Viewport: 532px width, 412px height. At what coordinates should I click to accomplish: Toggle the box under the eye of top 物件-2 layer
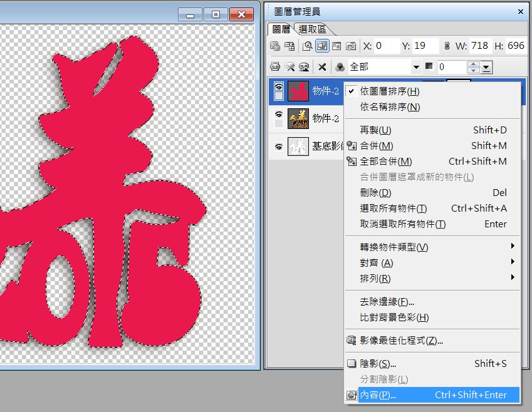coord(279,96)
